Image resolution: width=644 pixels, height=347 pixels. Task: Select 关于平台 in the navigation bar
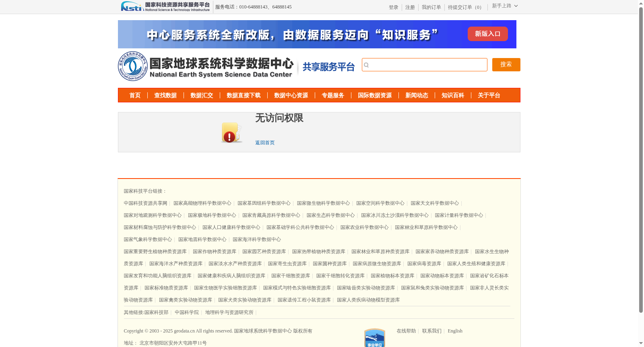point(489,96)
